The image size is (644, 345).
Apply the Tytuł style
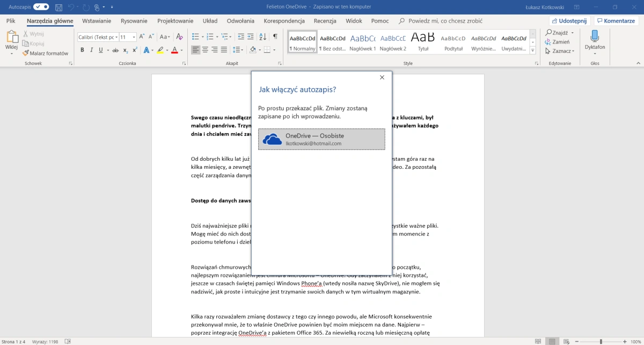(423, 41)
